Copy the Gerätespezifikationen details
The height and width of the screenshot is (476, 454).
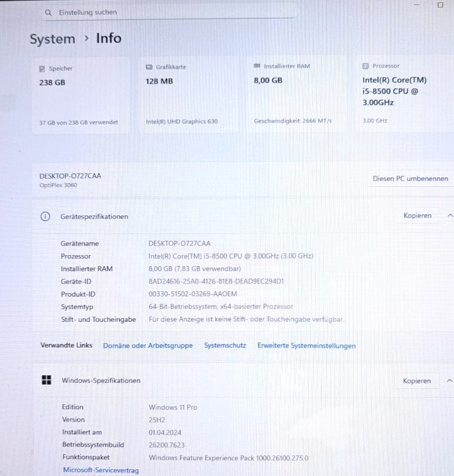(417, 215)
